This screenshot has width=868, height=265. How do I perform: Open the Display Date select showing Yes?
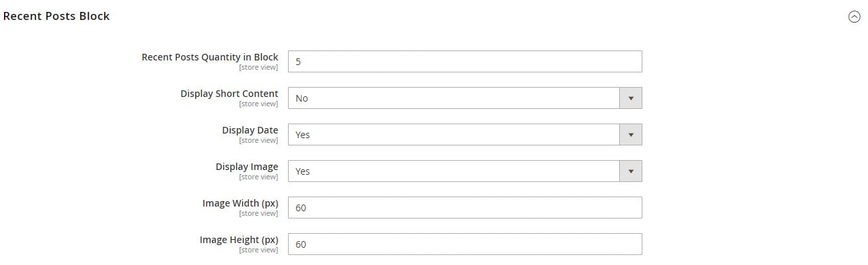pos(465,134)
